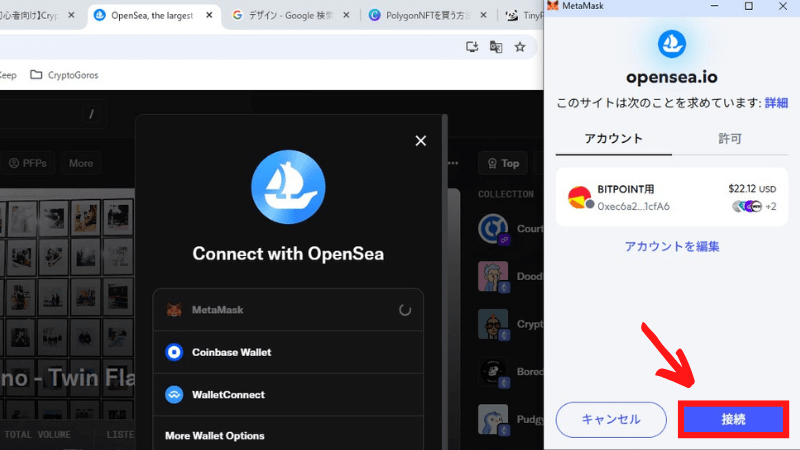Bookmark this page with the star icon
The image size is (800, 450).
[520, 47]
